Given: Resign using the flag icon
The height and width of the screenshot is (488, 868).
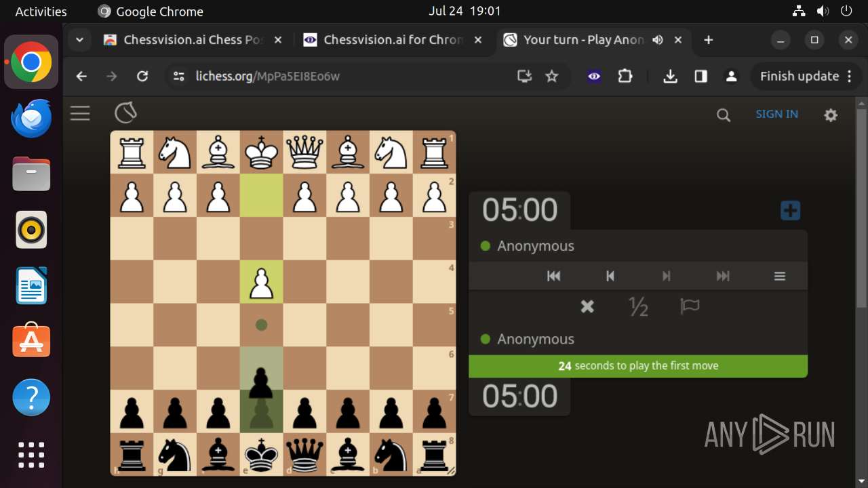Looking at the screenshot, I should pyautogui.click(x=690, y=307).
